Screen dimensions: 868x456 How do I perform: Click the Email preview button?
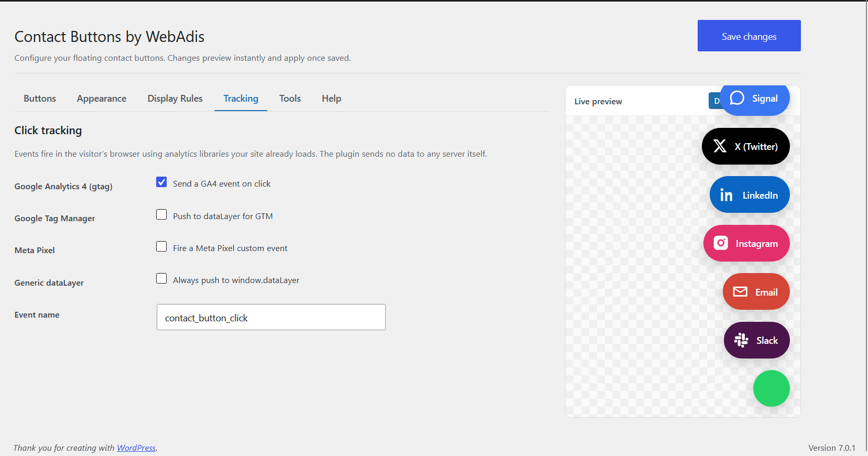pyautogui.click(x=756, y=292)
